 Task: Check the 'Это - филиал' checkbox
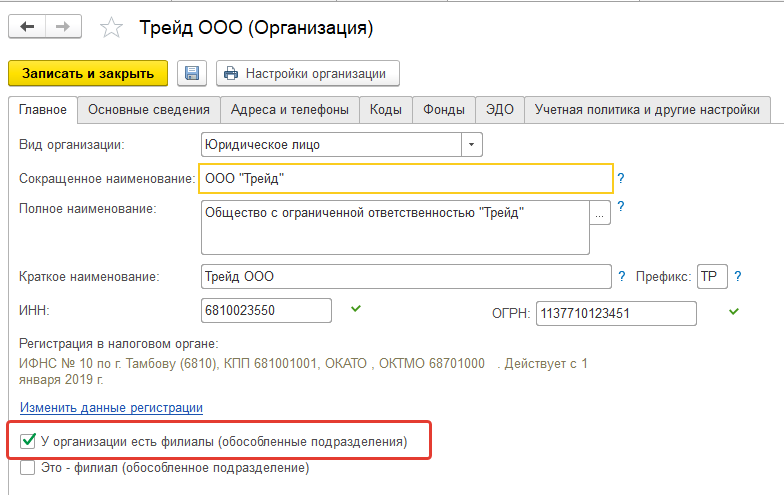[28, 466]
